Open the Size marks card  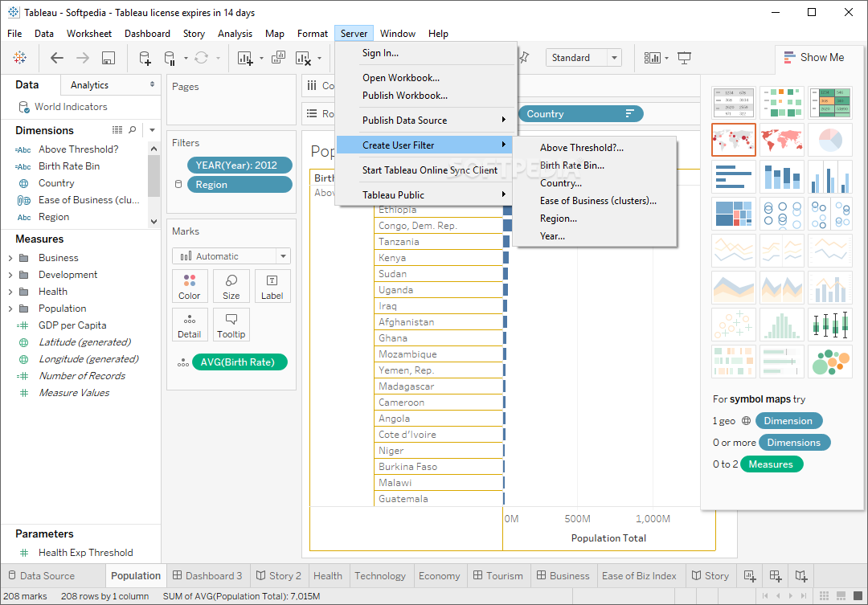click(231, 286)
